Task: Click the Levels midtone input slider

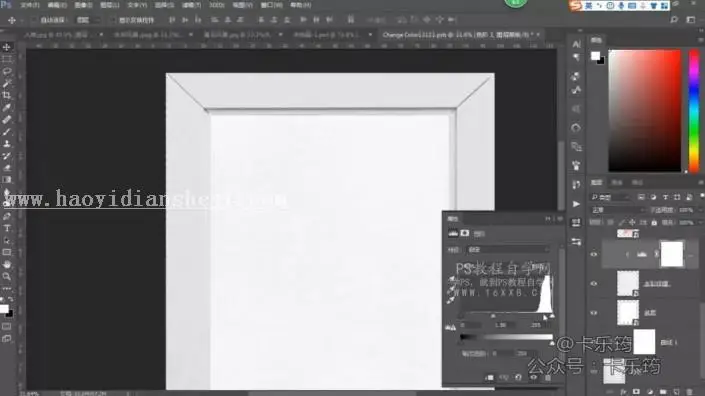Action: (493, 316)
